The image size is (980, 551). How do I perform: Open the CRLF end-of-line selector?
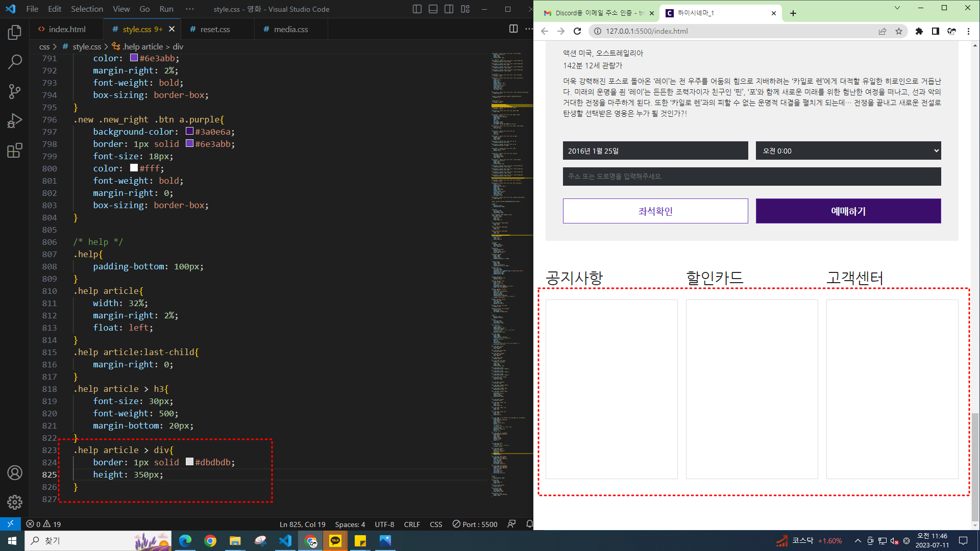pos(412,524)
